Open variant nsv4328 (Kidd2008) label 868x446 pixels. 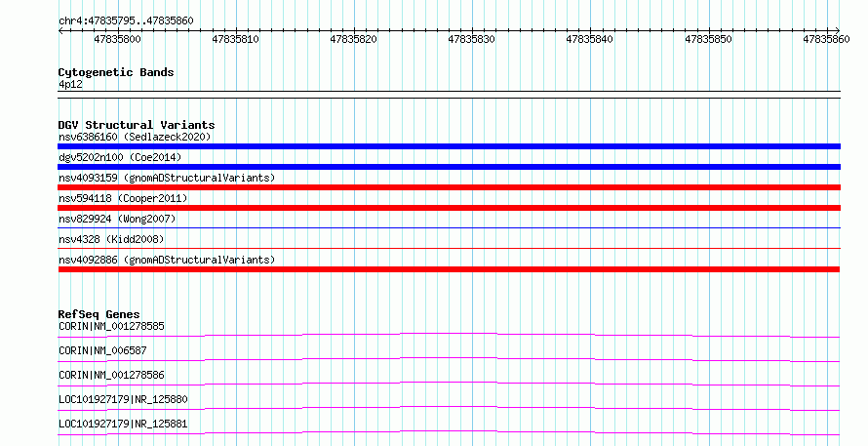click(x=111, y=239)
